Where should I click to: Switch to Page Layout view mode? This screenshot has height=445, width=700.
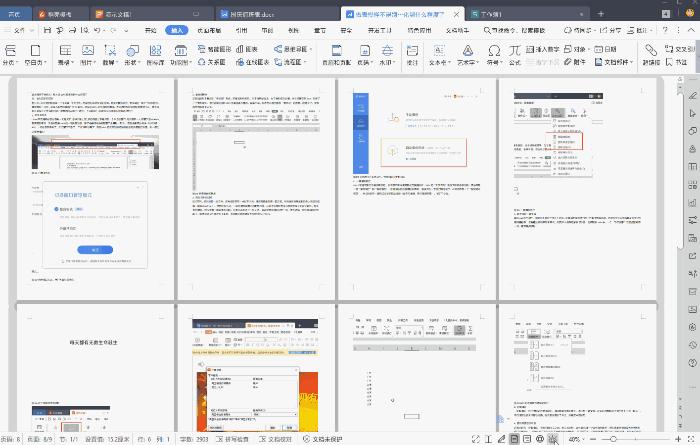514,439
